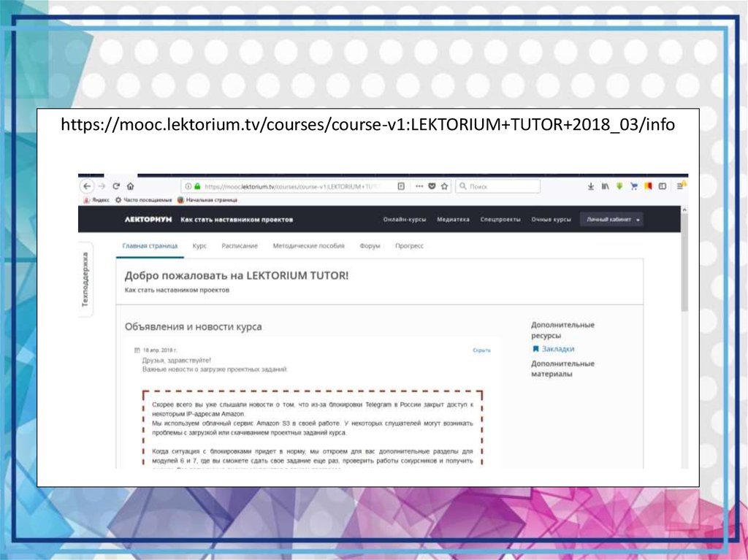Click the Дополнительные материалы heading
Image resolution: width=748 pixels, height=560 pixels.
[x=563, y=369]
